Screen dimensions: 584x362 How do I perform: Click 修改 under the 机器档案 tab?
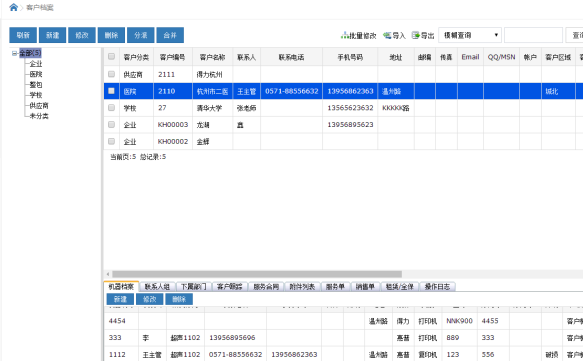click(x=150, y=299)
